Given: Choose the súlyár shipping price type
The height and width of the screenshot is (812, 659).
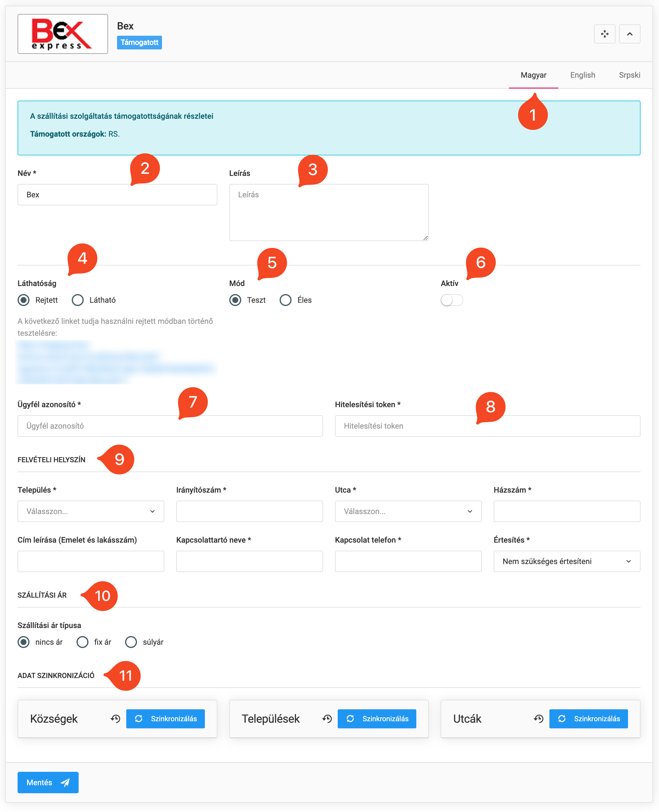Looking at the screenshot, I should point(131,642).
